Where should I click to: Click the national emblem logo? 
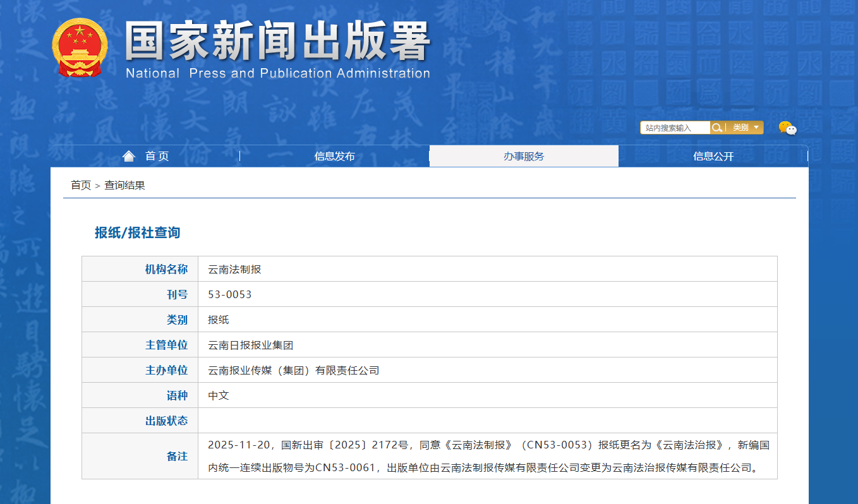pos(80,48)
